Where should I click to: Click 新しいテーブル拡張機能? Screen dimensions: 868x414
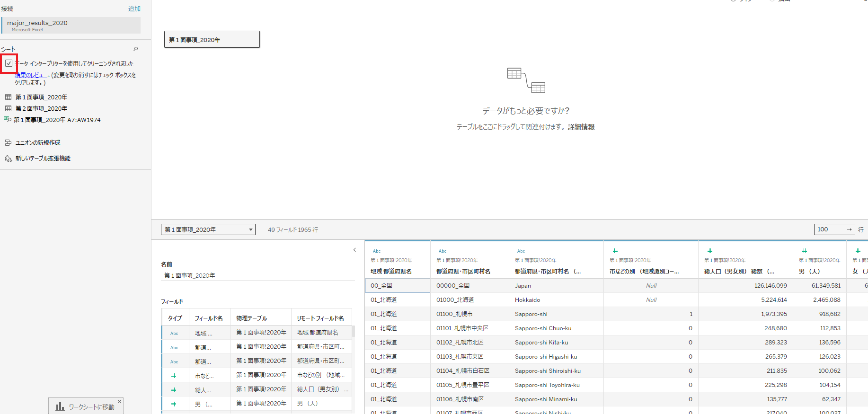click(x=43, y=159)
